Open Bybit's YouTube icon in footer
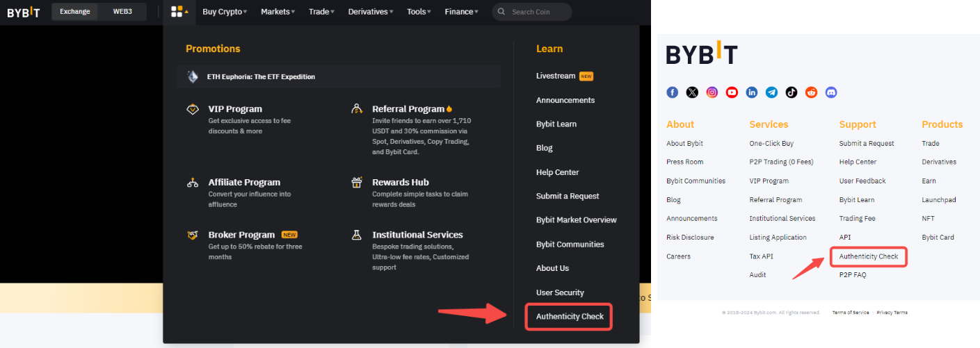The width and height of the screenshot is (980, 348). (x=732, y=92)
